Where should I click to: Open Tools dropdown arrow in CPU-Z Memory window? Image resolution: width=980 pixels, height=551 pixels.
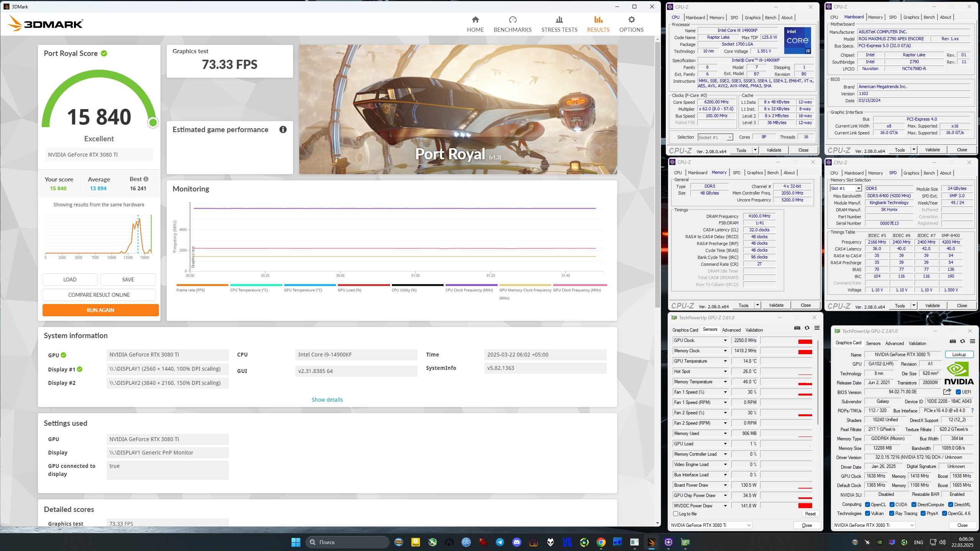coord(757,305)
